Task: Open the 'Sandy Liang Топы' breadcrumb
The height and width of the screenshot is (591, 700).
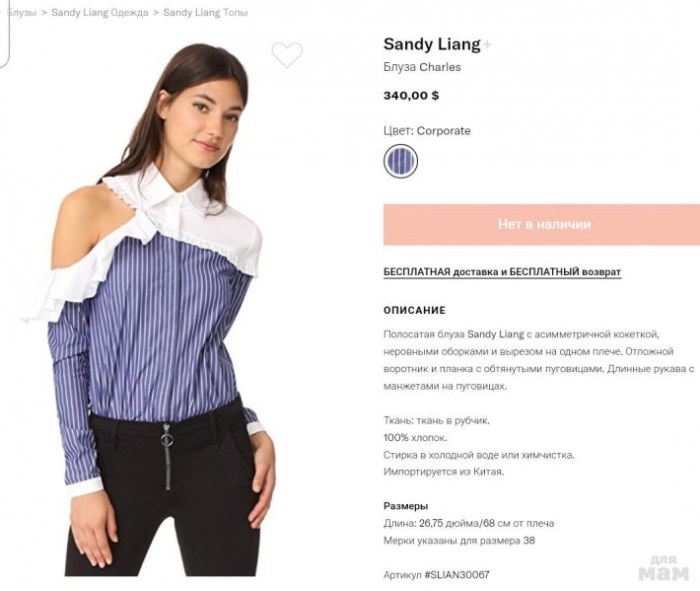Action: click(x=205, y=13)
